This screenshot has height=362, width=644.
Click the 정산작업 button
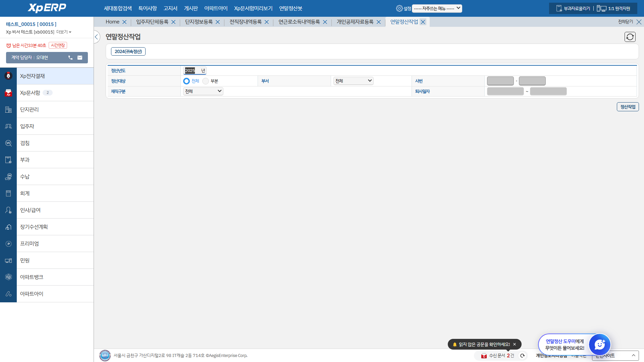(628, 107)
